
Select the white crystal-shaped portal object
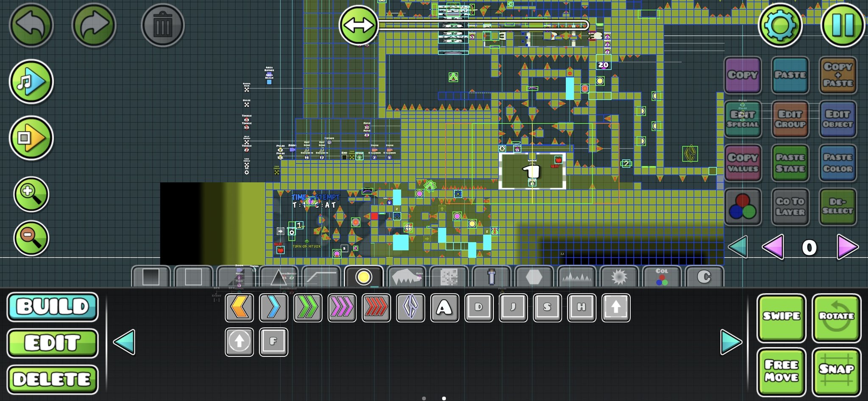(411, 307)
